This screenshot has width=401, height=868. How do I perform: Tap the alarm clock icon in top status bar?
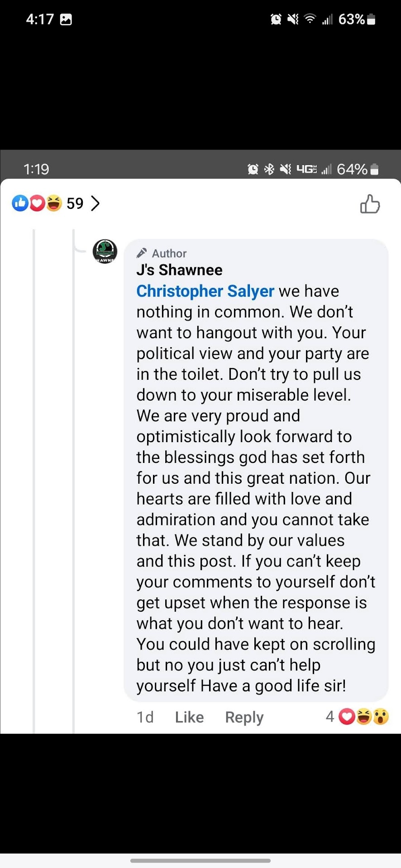pos(276,19)
